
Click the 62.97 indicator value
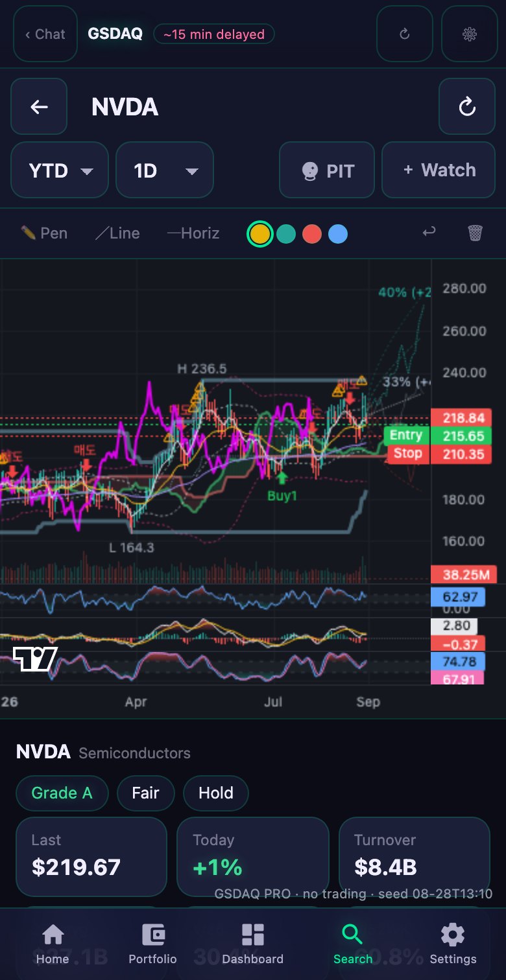[458, 596]
